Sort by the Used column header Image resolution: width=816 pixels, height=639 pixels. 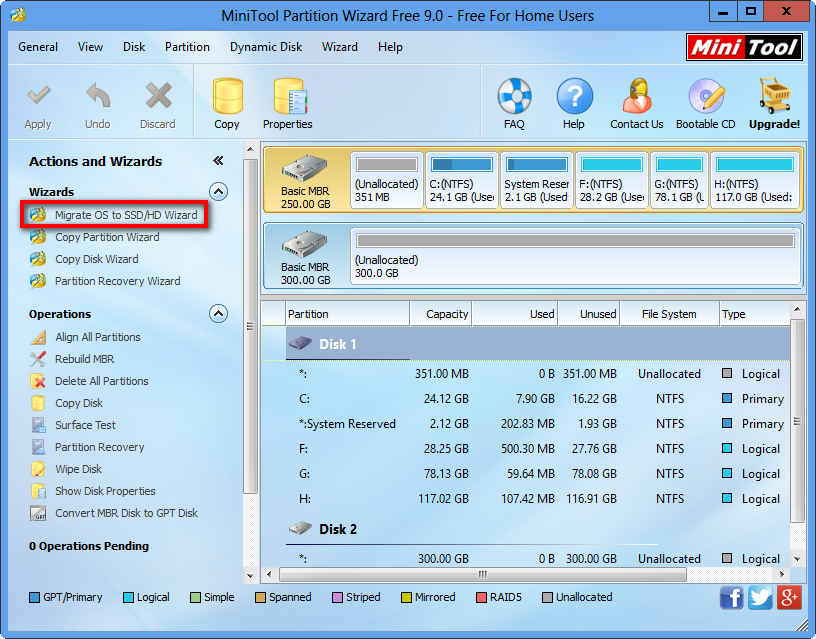(x=515, y=314)
